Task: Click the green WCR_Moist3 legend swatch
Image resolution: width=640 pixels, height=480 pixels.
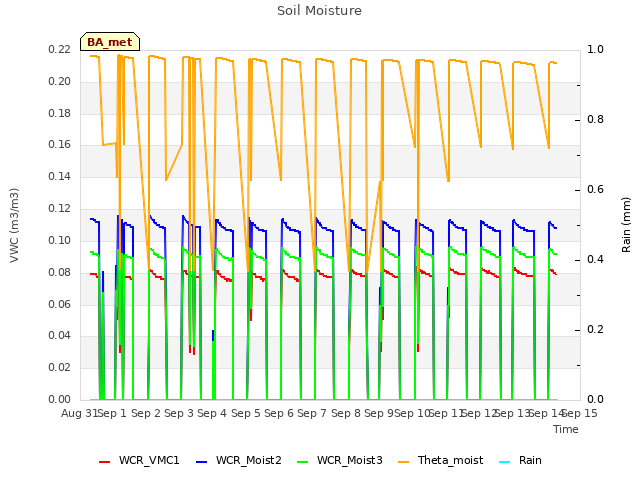Action: (x=303, y=462)
